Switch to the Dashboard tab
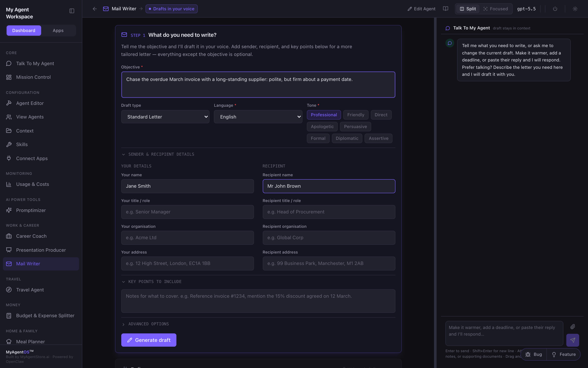This screenshot has height=368, width=588. click(x=24, y=30)
